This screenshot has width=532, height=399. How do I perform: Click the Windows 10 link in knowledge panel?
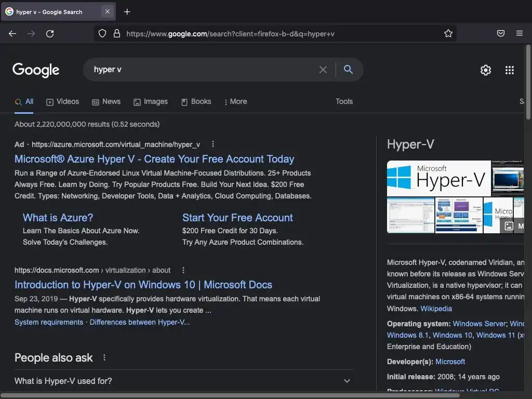[453, 335]
